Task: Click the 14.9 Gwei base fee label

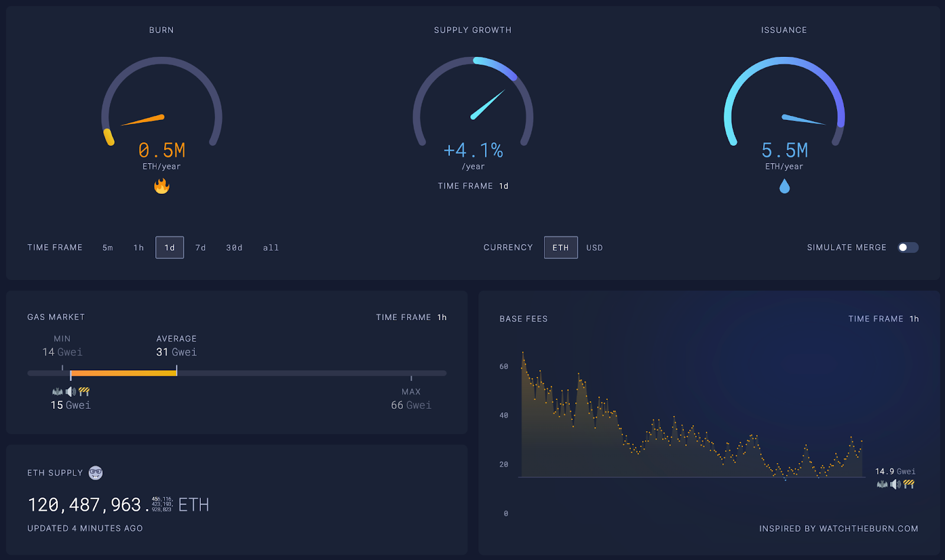Action: click(895, 471)
